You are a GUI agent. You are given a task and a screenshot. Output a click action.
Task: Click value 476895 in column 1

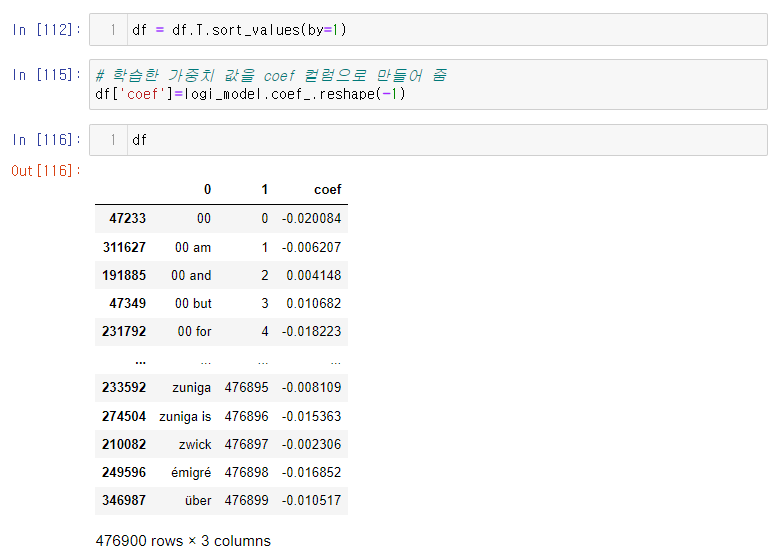(x=247, y=388)
